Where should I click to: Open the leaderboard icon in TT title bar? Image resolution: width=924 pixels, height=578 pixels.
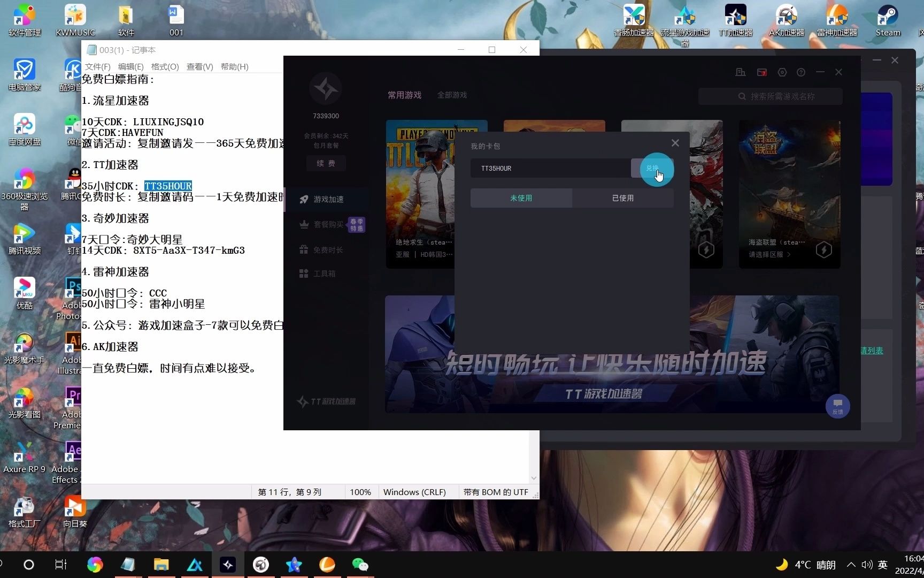click(741, 72)
